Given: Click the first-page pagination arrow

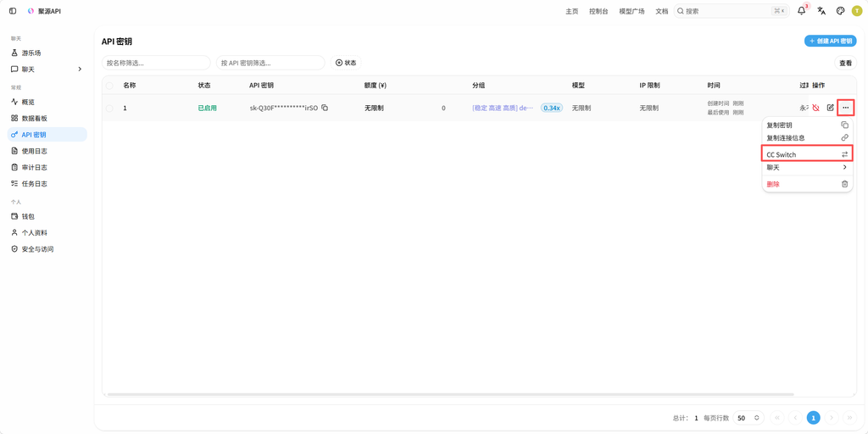Looking at the screenshot, I should 777,418.
